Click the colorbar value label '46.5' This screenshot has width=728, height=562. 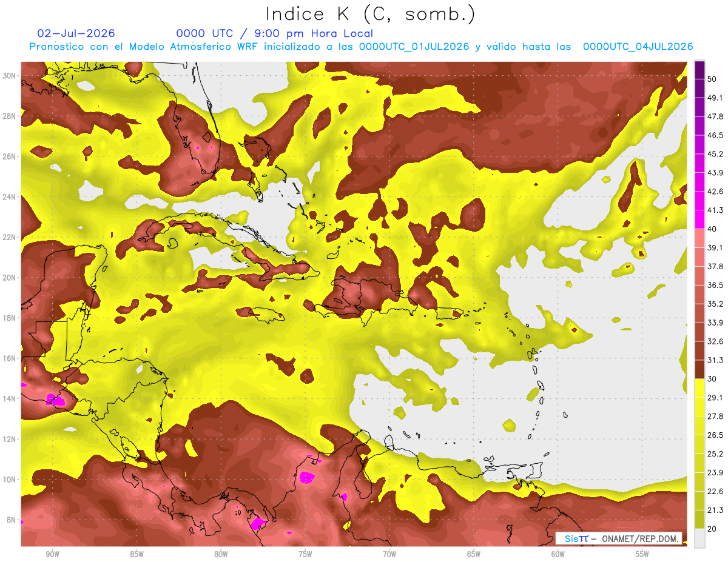715,135
